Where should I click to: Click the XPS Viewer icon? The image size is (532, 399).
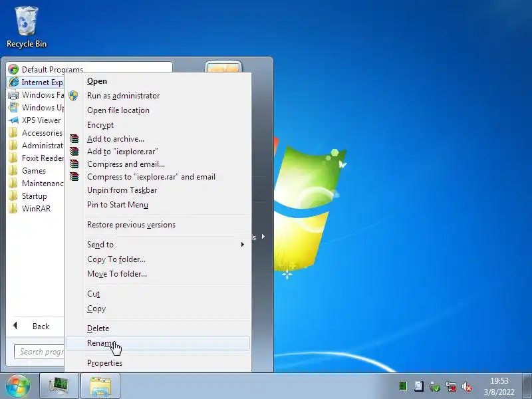click(13, 120)
